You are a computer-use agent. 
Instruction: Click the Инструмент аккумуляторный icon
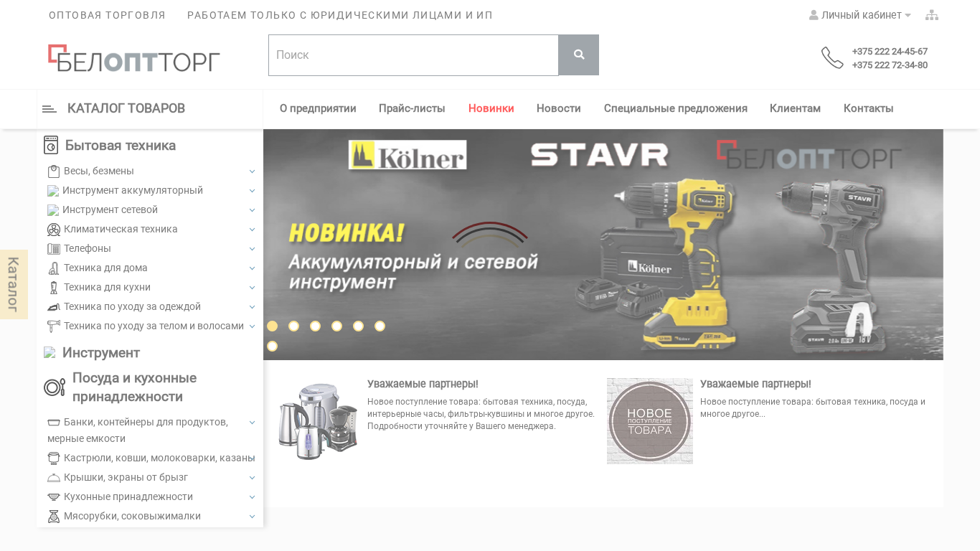pos(53,191)
